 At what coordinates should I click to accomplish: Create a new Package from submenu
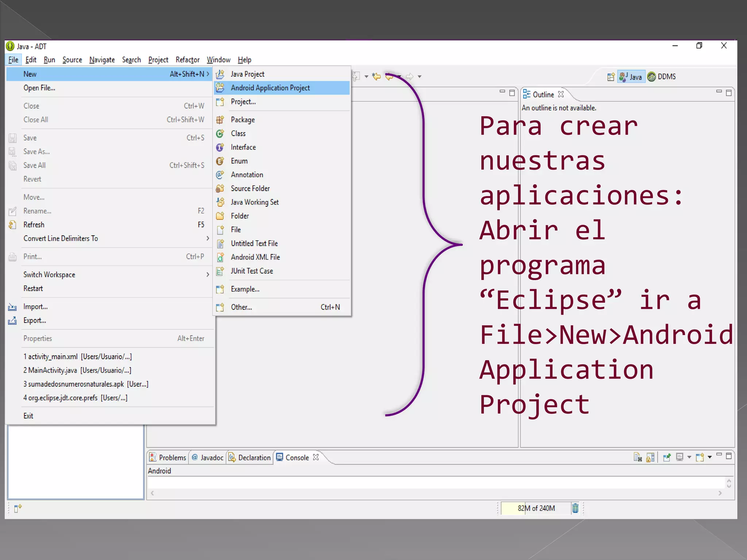pyautogui.click(x=282, y=120)
